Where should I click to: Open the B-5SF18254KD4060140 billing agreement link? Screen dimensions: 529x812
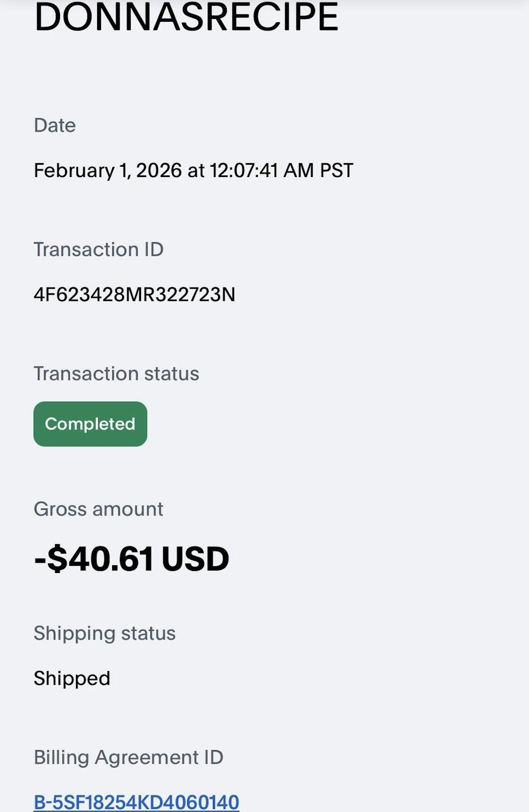[x=136, y=802]
